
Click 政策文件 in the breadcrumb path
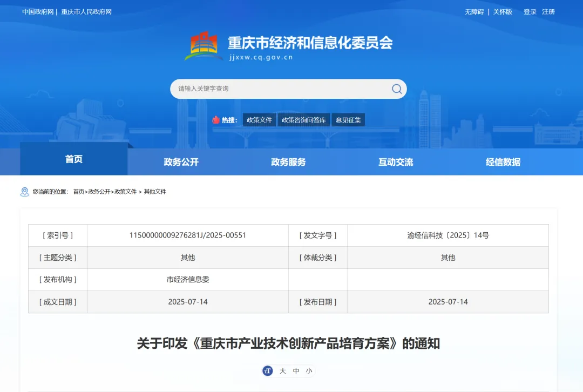(x=125, y=192)
